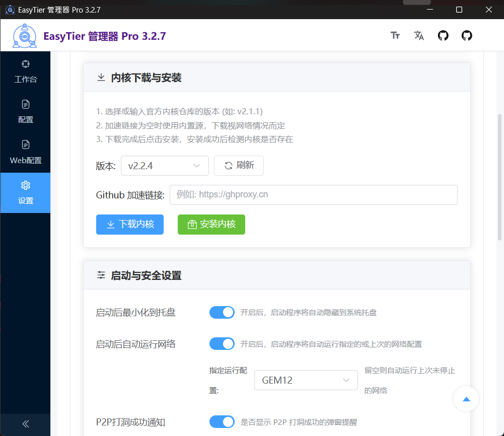This screenshot has width=504, height=436.
Task: Click the 下载内核 download button
Action: tap(129, 225)
